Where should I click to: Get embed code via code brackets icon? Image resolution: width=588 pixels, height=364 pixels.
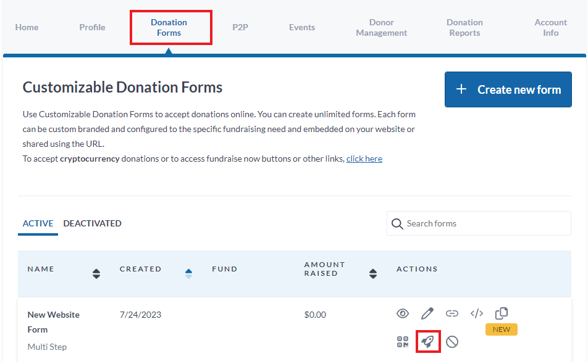477,313
